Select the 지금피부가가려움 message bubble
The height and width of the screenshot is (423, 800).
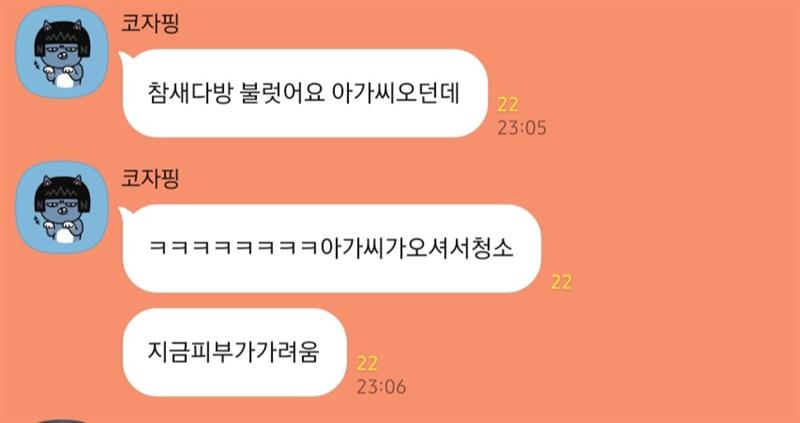pos(234,352)
